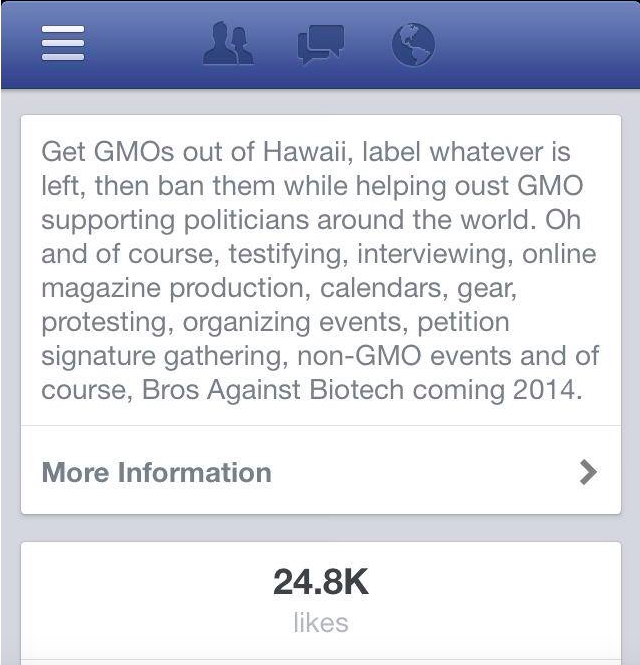View notifications via globe icon
The width and height of the screenshot is (640, 665).
[413, 44]
